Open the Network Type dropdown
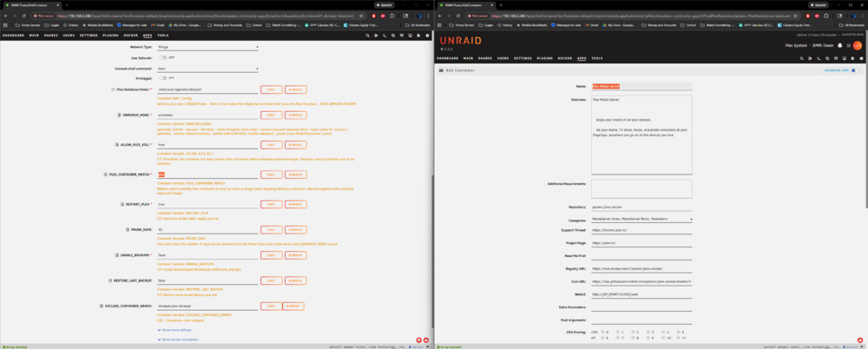The image size is (868, 349). pyautogui.click(x=207, y=47)
